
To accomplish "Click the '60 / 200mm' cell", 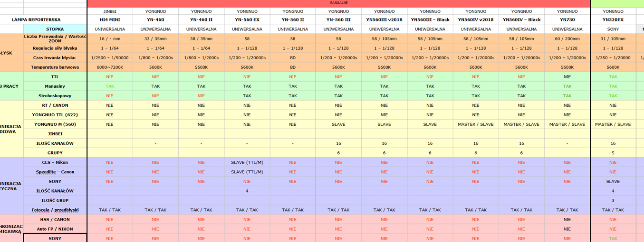I will coord(567,38).
